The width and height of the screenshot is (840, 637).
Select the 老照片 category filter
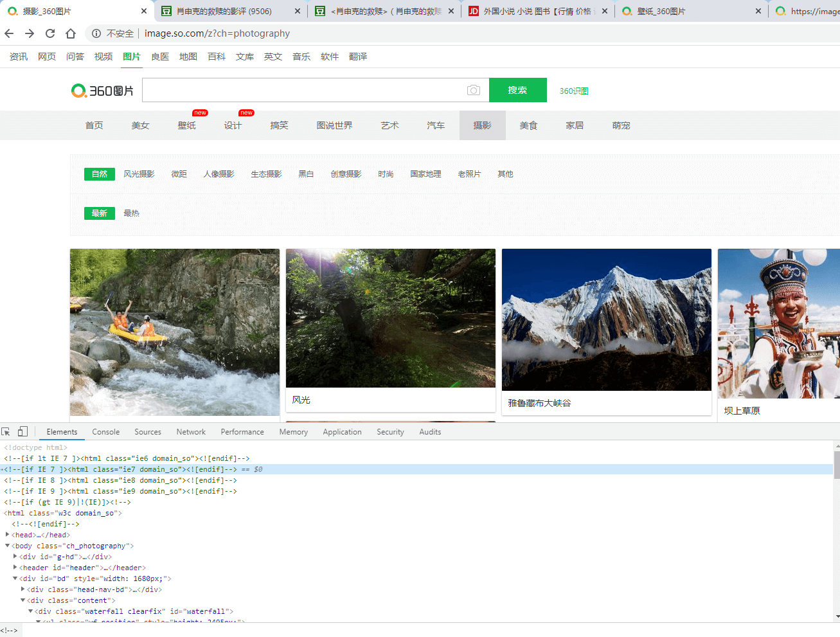click(470, 174)
